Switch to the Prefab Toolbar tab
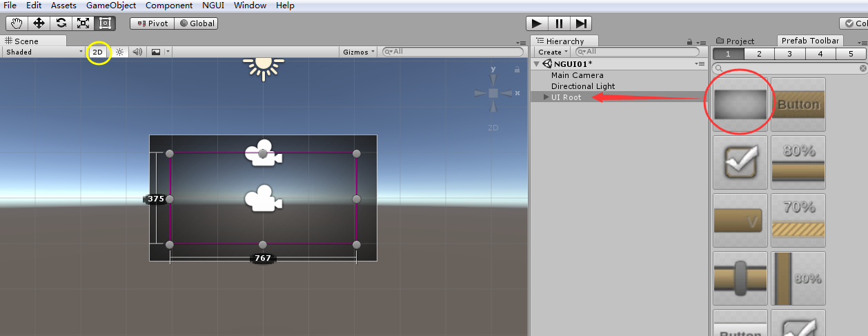This screenshot has height=336, width=868. tap(810, 41)
